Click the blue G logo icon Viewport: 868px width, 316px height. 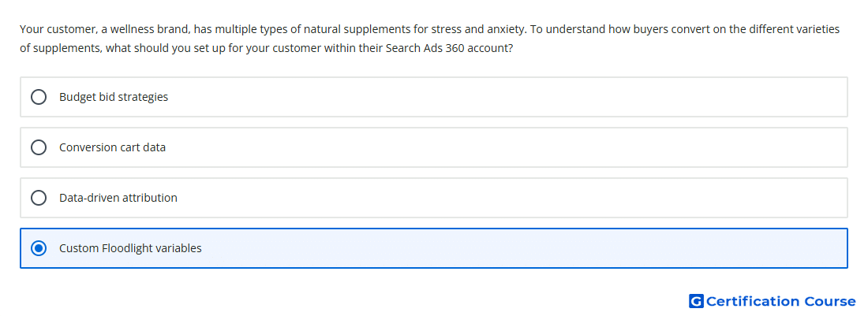(696, 301)
